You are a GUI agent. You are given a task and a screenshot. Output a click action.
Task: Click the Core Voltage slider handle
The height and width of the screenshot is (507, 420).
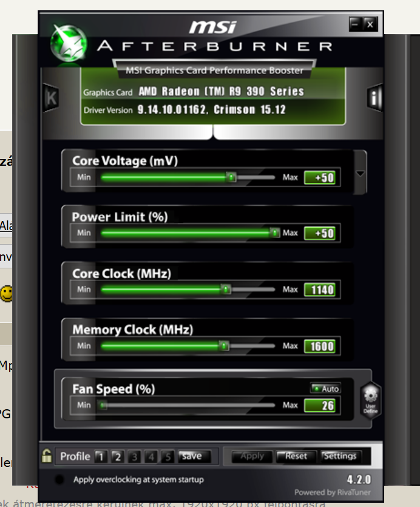231,177
